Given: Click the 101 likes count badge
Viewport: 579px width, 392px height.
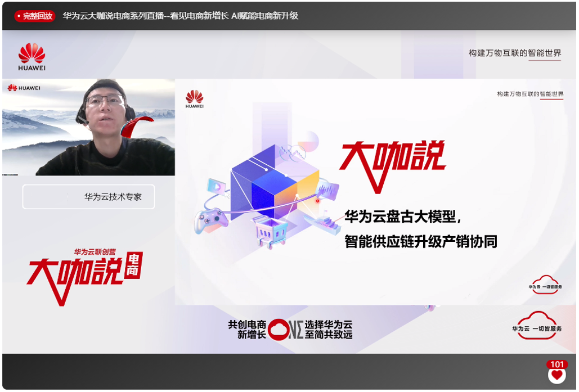Looking at the screenshot, I should [x=557, y=364].
